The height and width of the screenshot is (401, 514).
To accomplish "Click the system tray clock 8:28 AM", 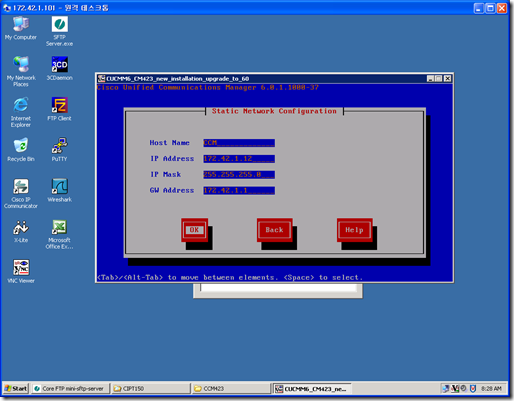I will tap(491, 389).
